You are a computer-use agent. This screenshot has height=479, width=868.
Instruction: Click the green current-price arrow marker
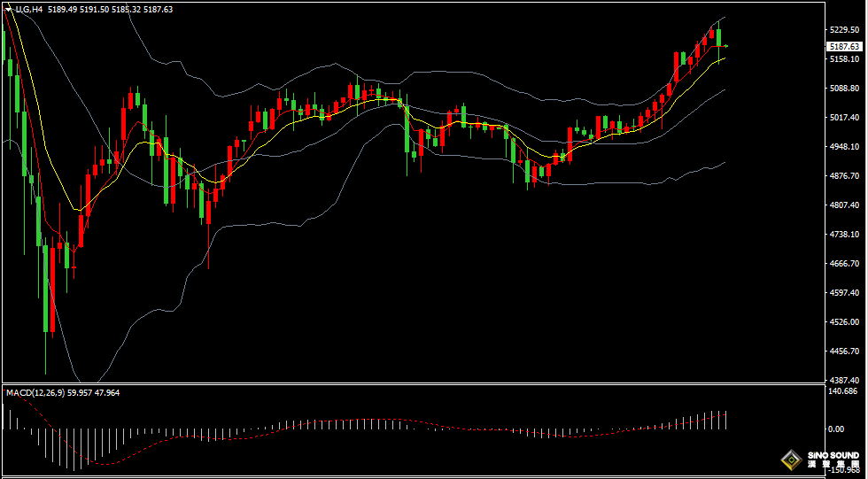click(727, 46)
